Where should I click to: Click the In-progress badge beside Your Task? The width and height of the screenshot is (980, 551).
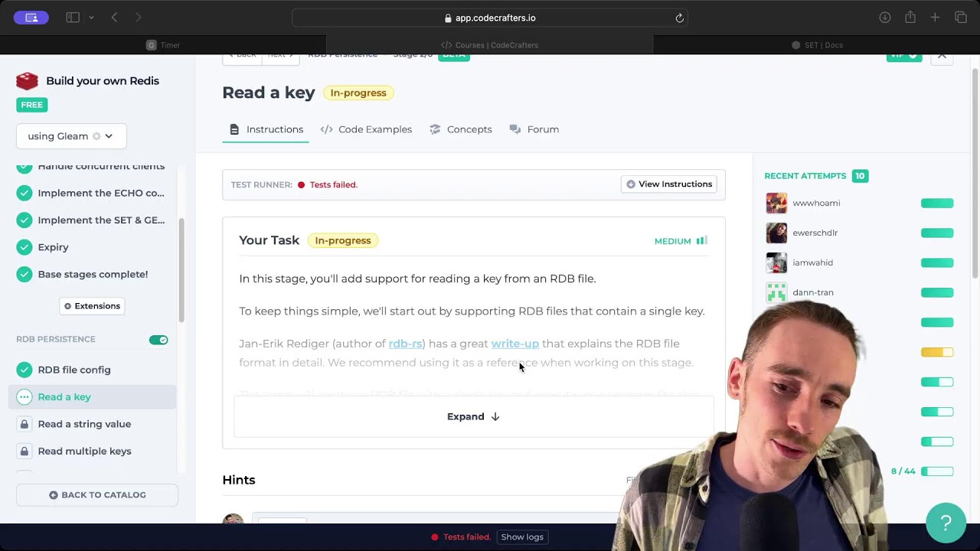343,240
